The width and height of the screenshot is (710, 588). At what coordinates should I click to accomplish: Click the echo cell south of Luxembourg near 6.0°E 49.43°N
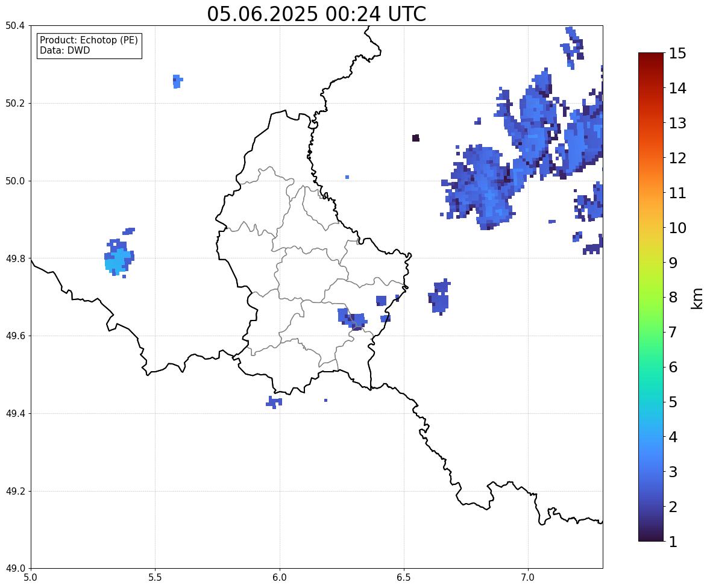[x=274, y=402]
